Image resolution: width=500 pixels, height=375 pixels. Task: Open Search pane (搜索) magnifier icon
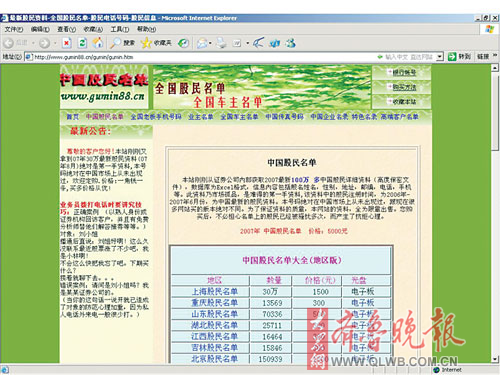click(x=116, y=43)
